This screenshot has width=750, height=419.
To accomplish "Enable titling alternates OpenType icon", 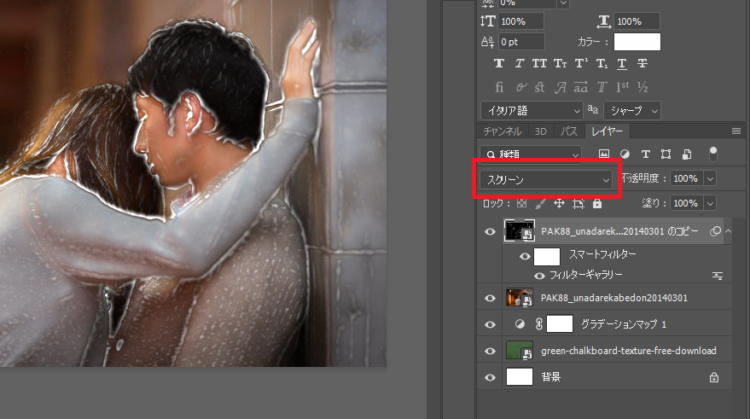I will point(602,87).
